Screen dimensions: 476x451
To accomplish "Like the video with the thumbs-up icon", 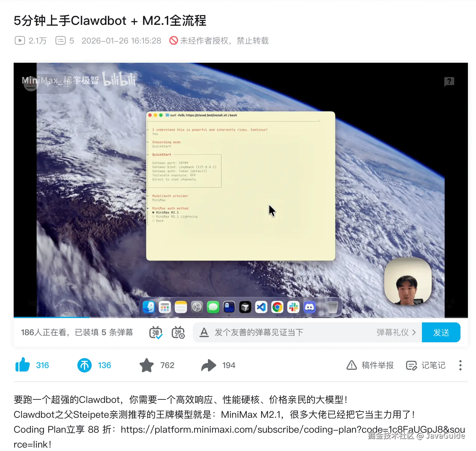I will click(23, 365).
